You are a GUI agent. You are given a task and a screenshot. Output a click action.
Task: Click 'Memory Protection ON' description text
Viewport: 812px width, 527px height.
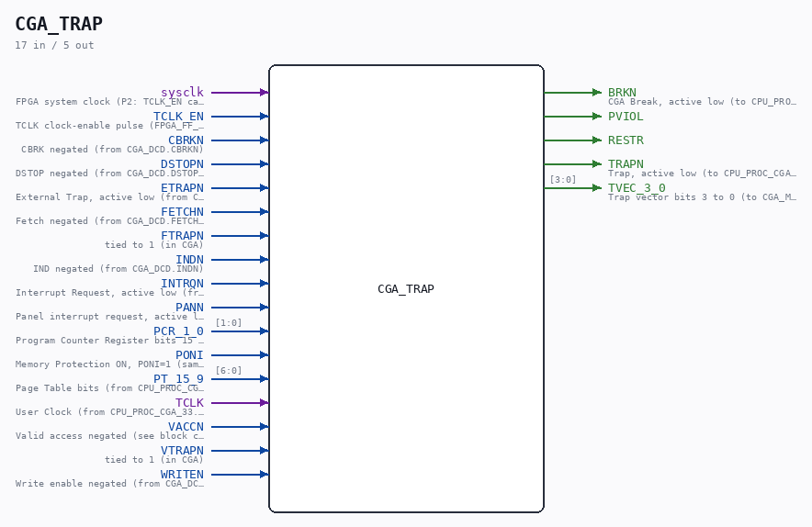(110, 364)
